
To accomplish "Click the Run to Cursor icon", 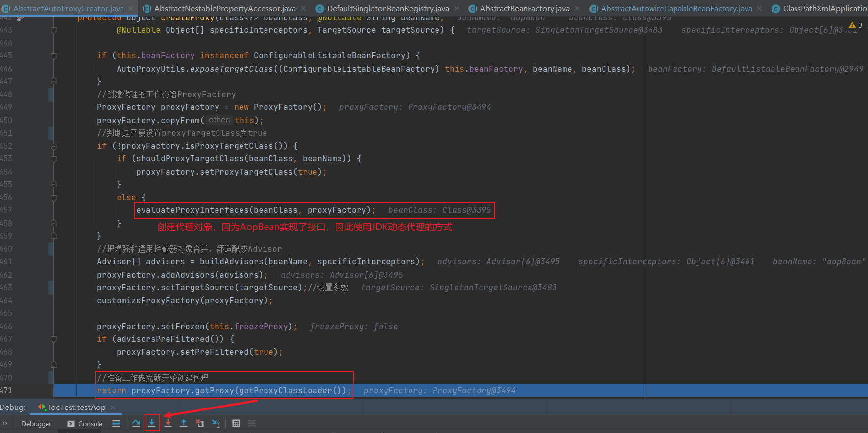I will [x=216, y=423].
